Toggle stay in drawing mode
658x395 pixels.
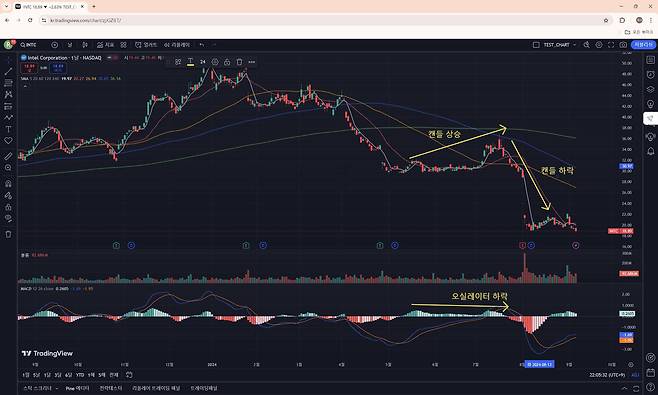(x=8, y=195)
